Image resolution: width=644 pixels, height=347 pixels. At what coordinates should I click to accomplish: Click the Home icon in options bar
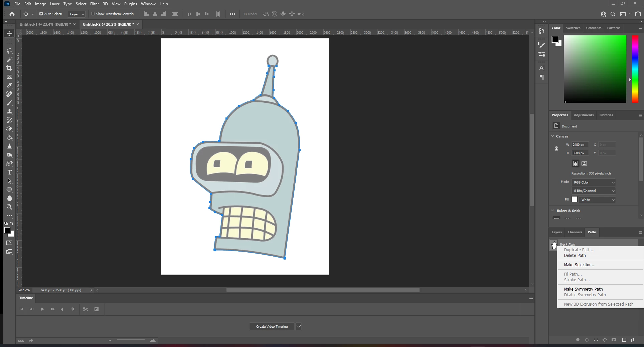pos(12,14)
